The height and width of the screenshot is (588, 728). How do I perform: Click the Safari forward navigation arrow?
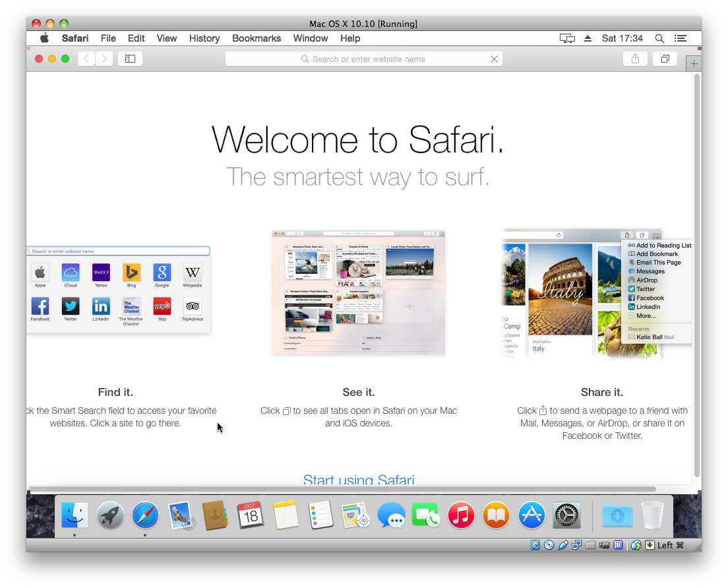pos(104,59)
